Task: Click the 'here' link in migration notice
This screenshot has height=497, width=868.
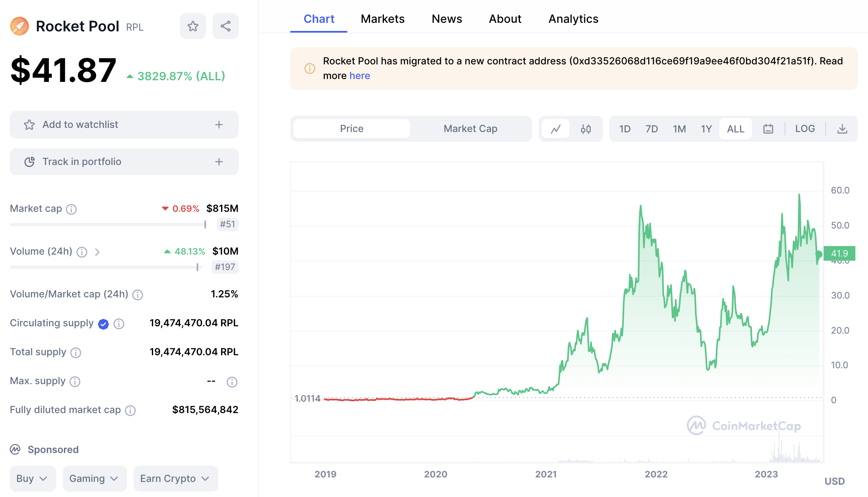Action: pos(359,76)
